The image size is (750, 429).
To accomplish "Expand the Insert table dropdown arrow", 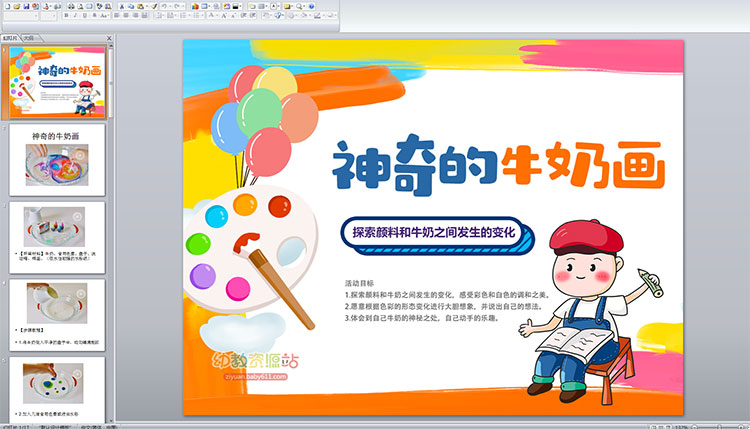I will pos(210,6).
